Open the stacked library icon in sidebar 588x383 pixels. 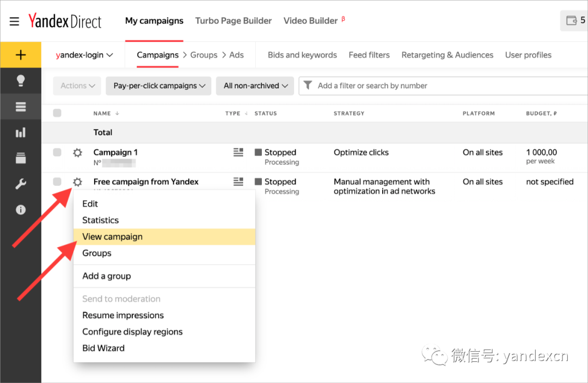pyautogui.click(x=21, y=158)
